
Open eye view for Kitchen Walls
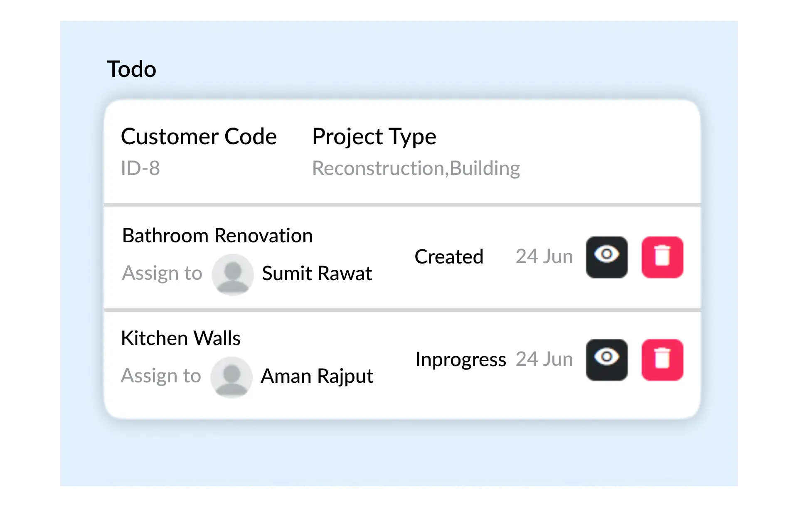[x=606, y=360]
